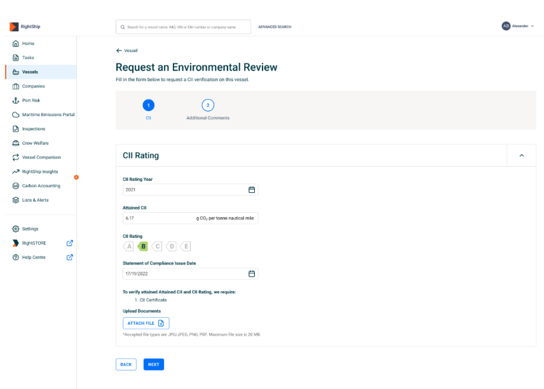
Task: Click the Carbon Accounting icon
Action: click(x=16, y=186)
